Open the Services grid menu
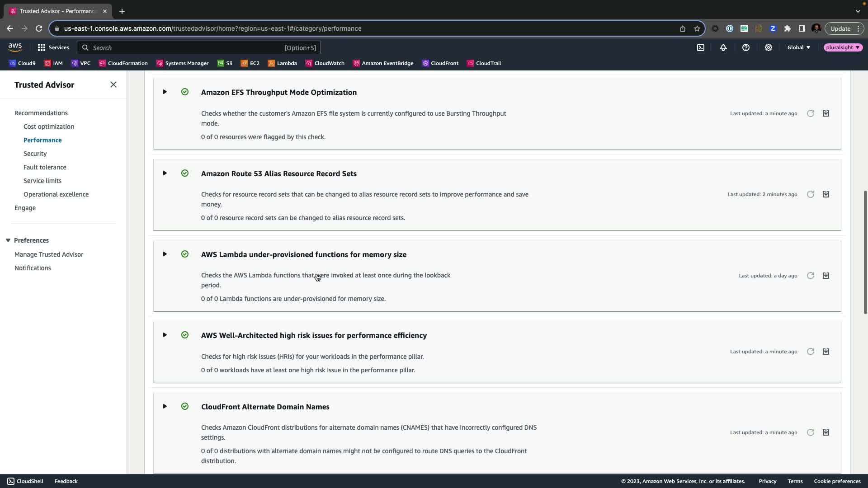Image resolution: width=868 pixels, height=488 pixels. (53, 47)
